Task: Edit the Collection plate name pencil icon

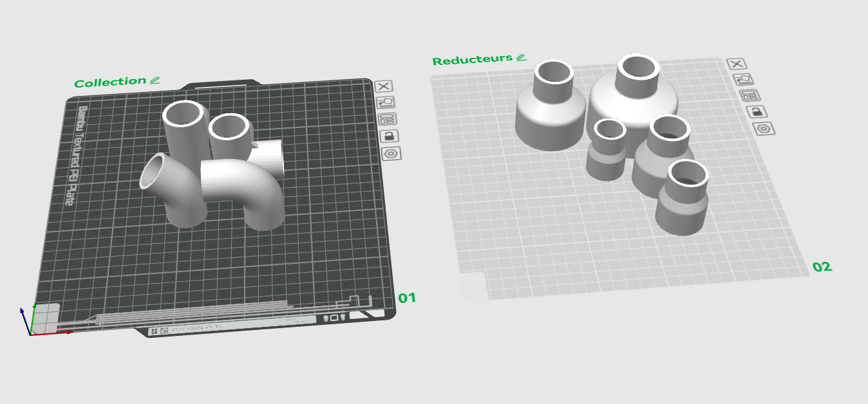Action: click(x=155, y=80)
